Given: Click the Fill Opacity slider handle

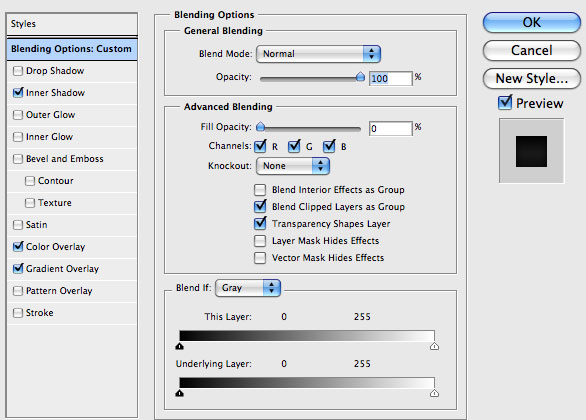Looking at the screenshot, I should [260, 127].
